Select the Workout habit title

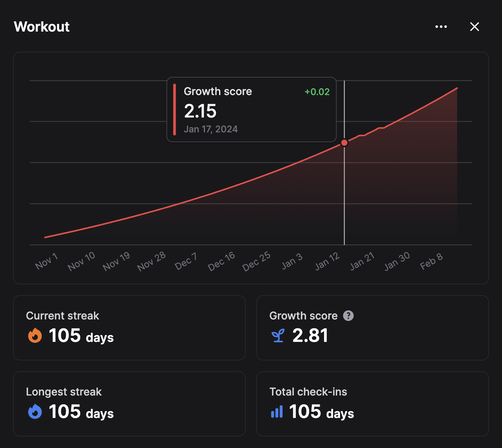[42, 27]
